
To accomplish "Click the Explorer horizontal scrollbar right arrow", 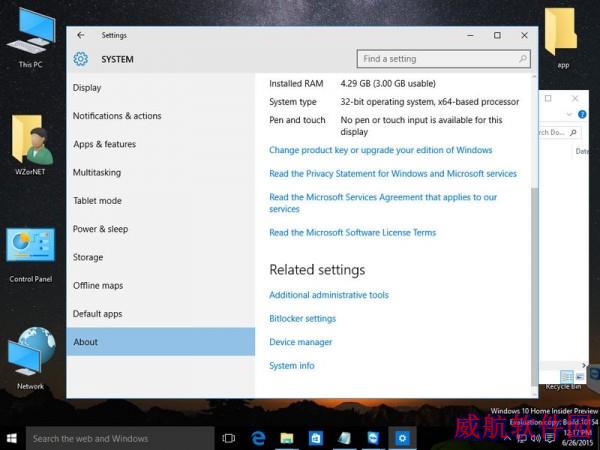I will [x=584, y=365].
